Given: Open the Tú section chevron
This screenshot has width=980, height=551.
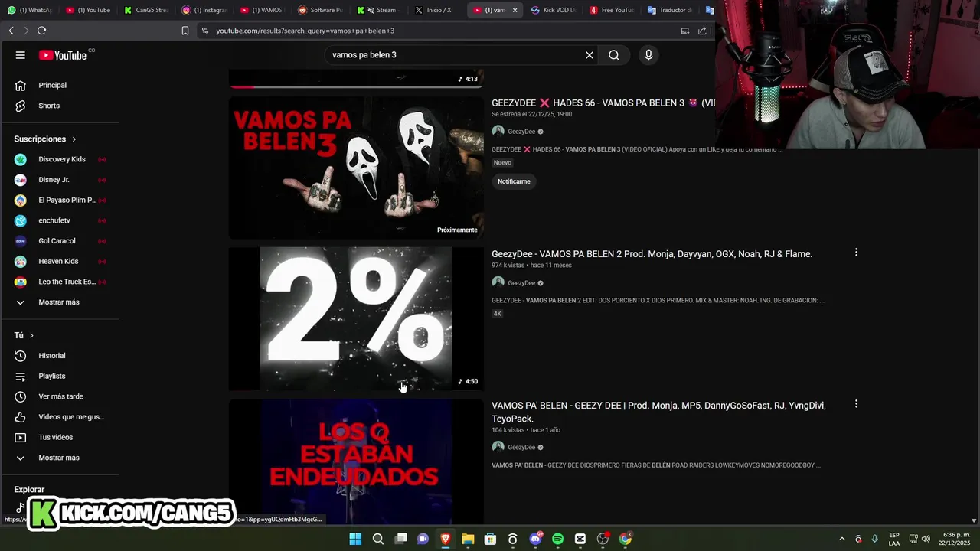Looking at the screenshot, I should click(x=31, y=335).
